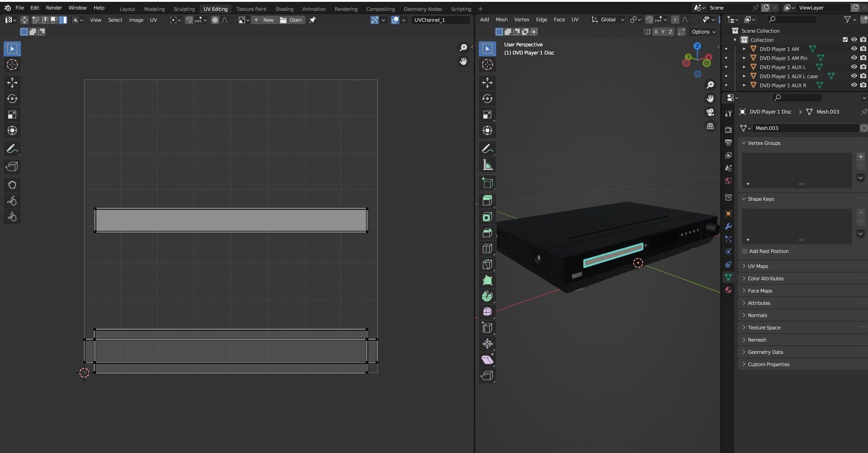Activate the Rotate tool in the UV editor
Screen dimensions: 868x453
pos(12,99)
